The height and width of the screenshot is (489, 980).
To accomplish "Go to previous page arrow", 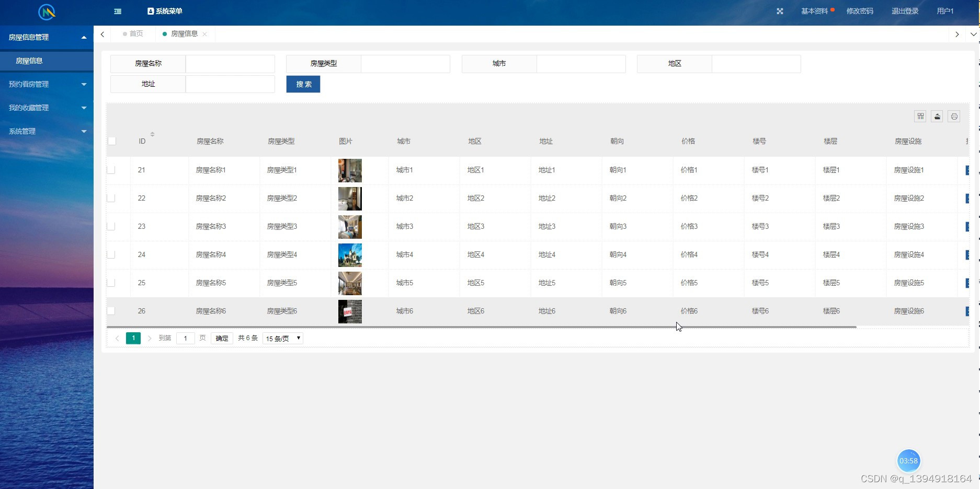I will click(117, 339).
